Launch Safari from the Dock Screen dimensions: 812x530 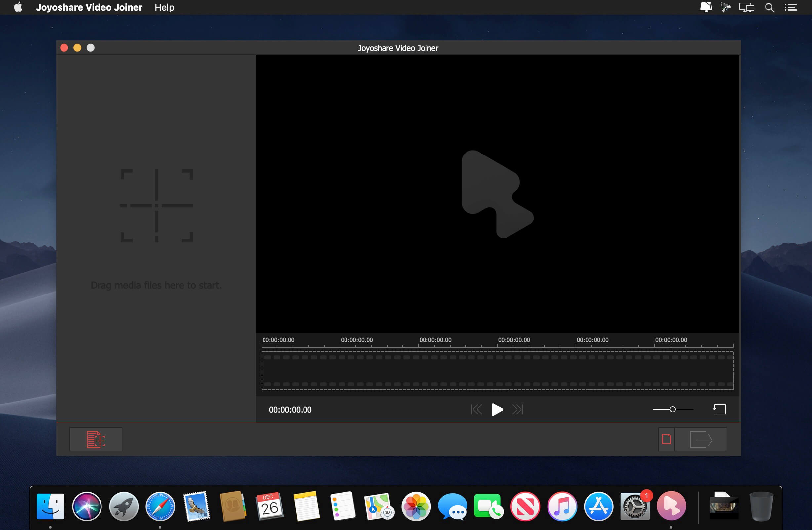click(160, 506)
